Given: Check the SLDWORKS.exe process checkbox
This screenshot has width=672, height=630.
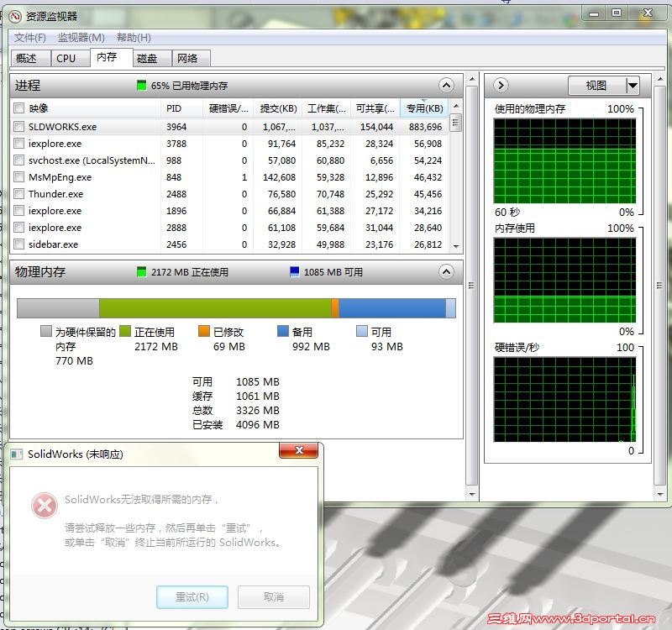Looking at the screenshot, I should pyautogui.click(x=18, y=127).
